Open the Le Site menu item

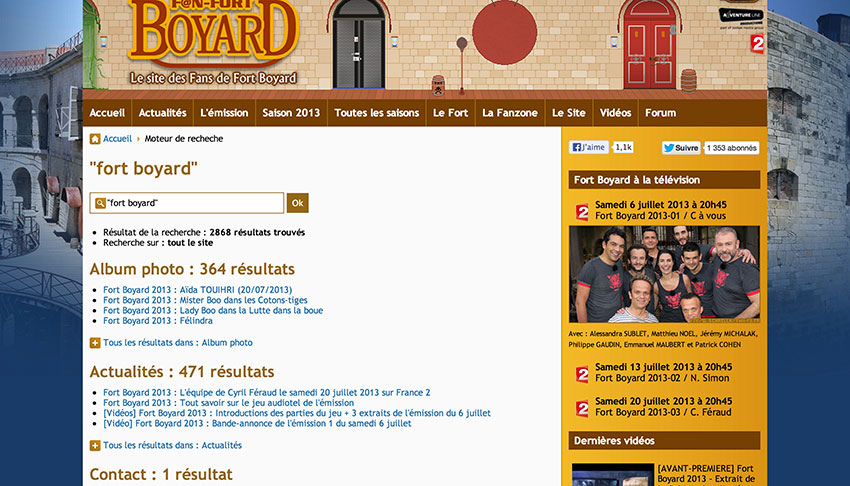(x=569, y=113)
